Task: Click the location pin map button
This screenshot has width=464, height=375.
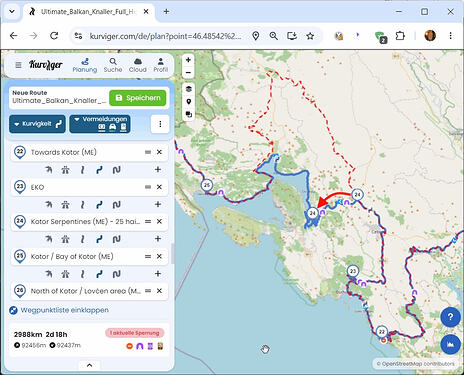Action: coord(189,102)
